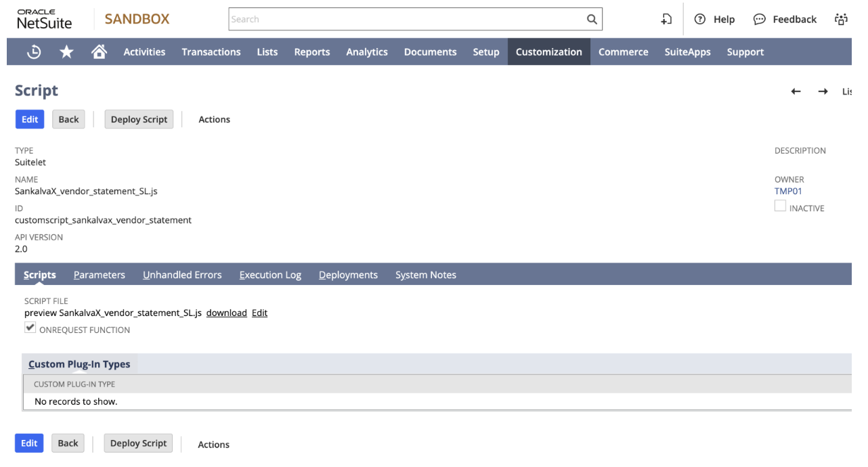Click the Help question mark icon
The height and width of the screenshot is (467, 868).
point(701,20)
